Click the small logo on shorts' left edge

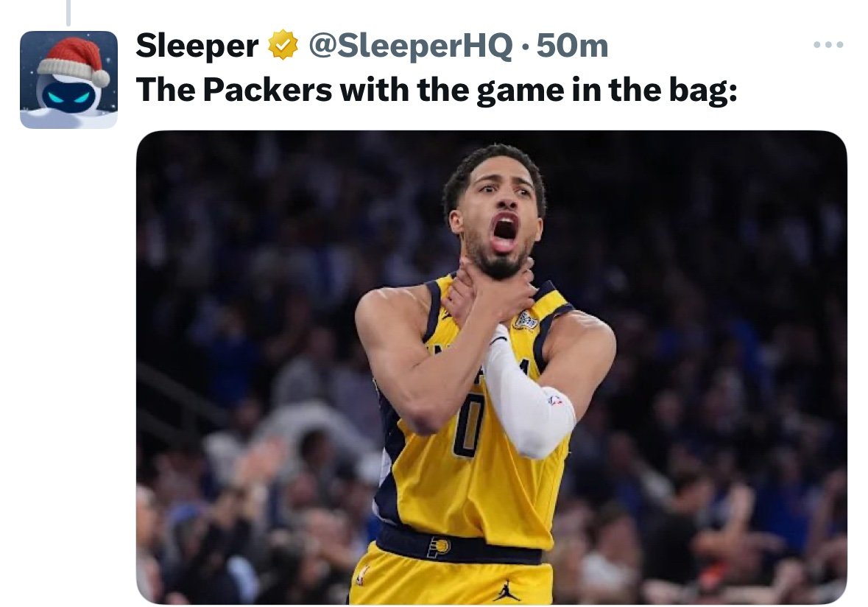click(362, 575)
